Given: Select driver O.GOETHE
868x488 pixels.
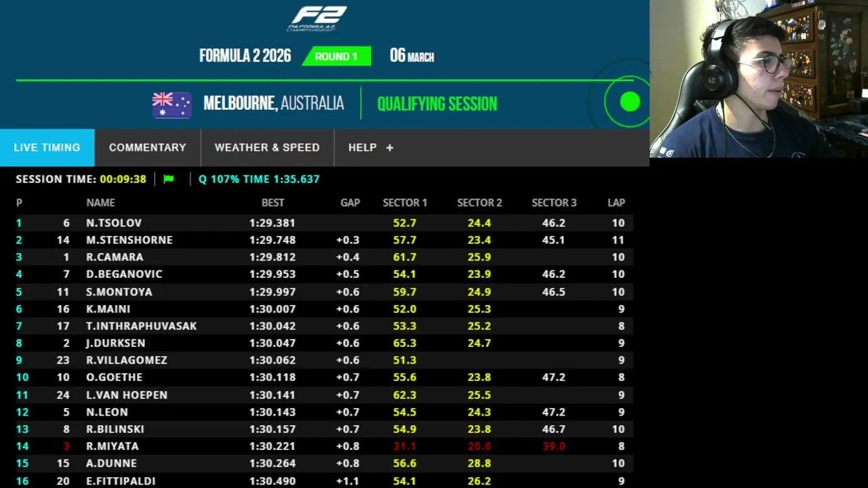Looking at the screenshot, I should 115,377.
